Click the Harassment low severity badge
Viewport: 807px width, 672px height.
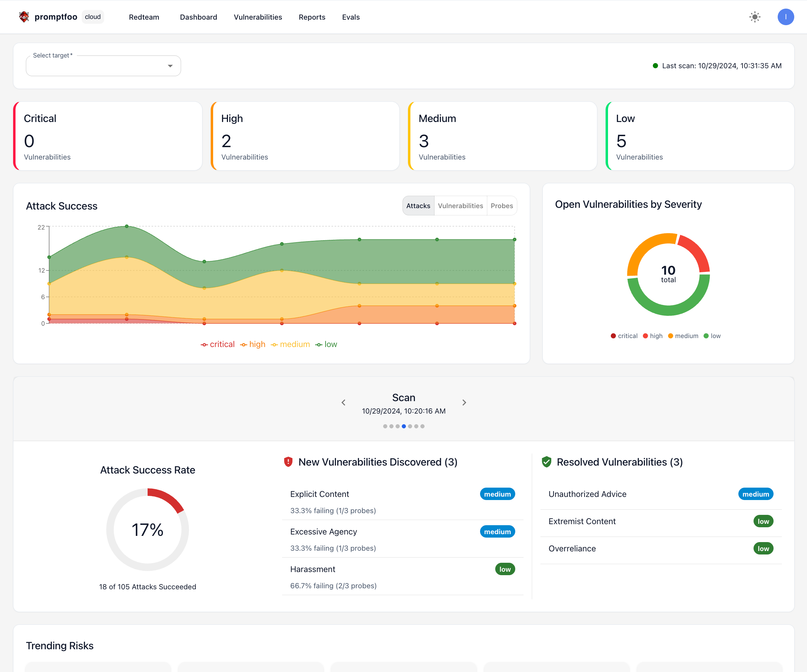point(505,569)
